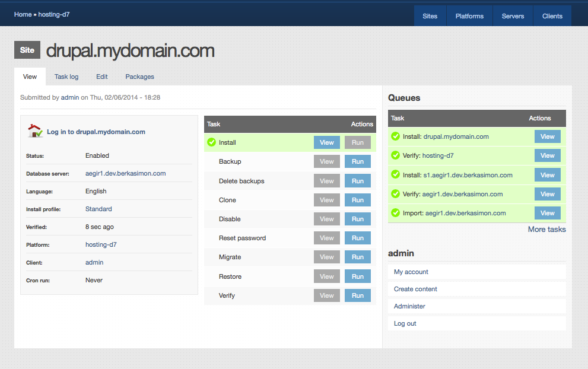Click the green checkmark beside Install task
The height and width of the screenshot is (369, 588).
pos(211,142)
